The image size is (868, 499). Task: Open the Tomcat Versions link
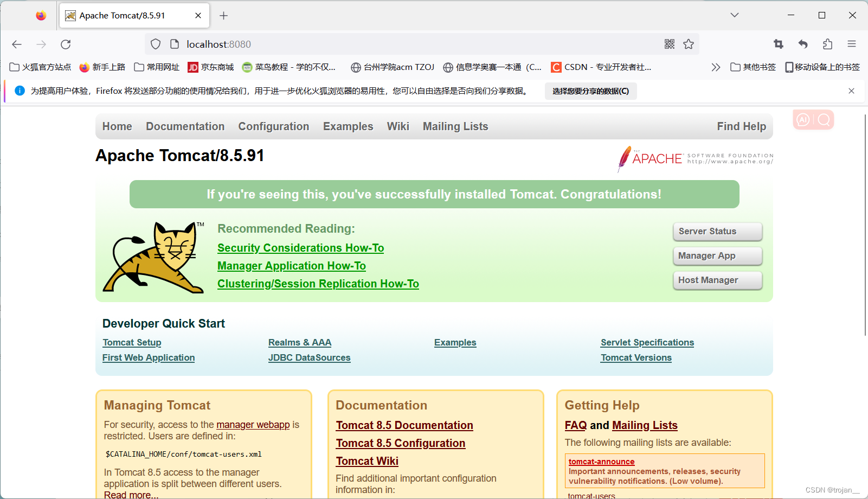pyautogui.click(x=636, y=358)
